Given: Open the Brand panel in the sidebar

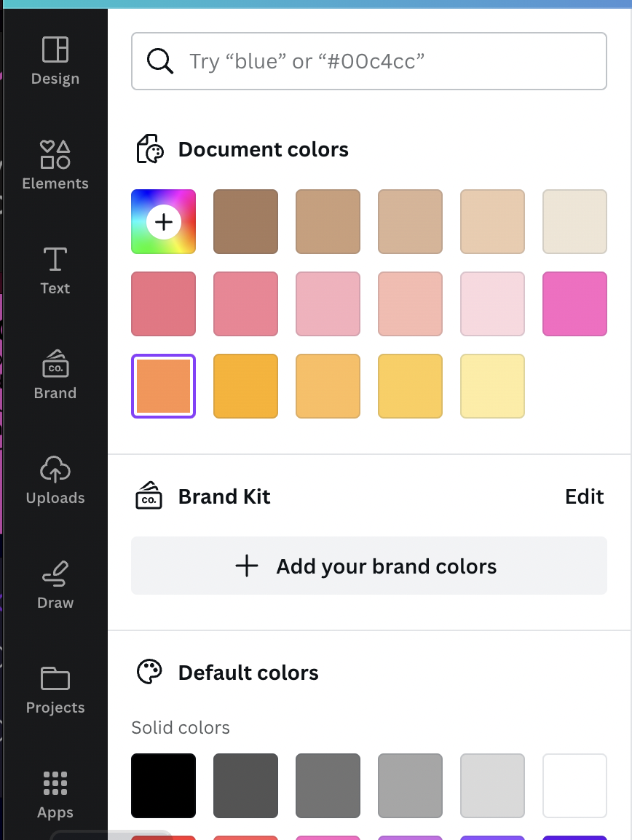Looking at the screenshot, I should [x=55, y=373].
